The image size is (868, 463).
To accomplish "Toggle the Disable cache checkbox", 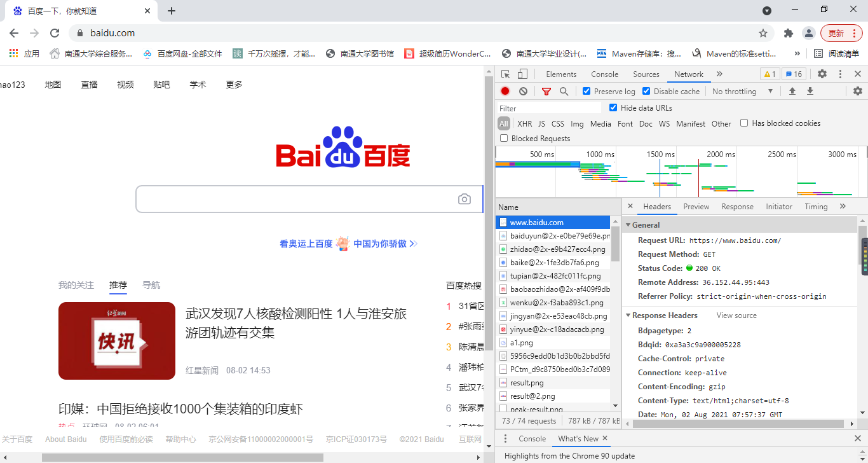I will point(646,92).
